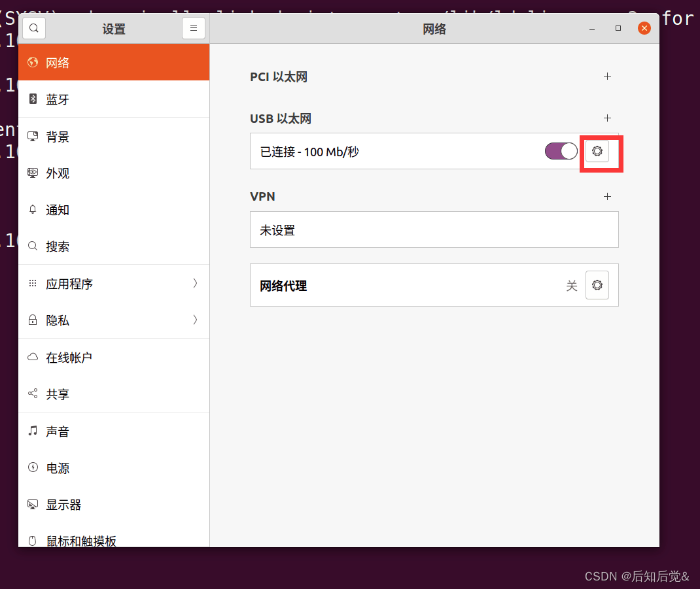This screenshot has width=700, height=589.
Task: Add a USB ethernet connection with plus
Action: point(607,118)
